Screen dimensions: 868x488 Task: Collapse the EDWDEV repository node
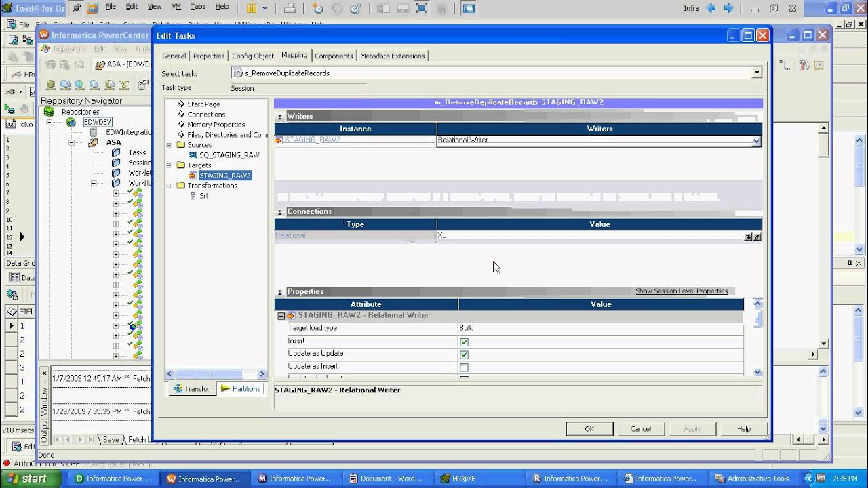pyautogui.click(x=49, y=122)
